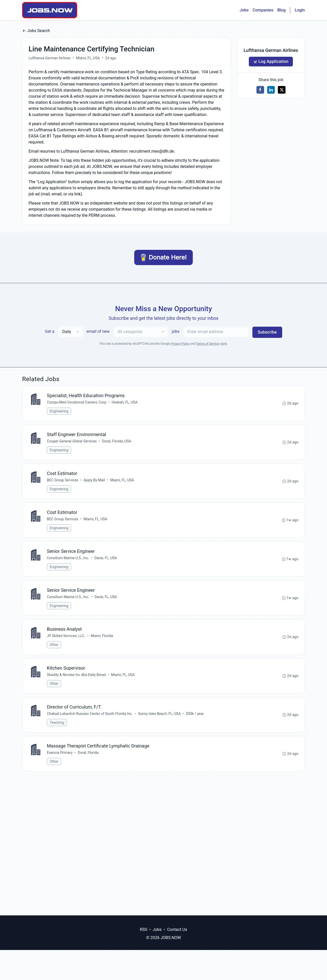Click the Donate Here! button

point(163,257)
